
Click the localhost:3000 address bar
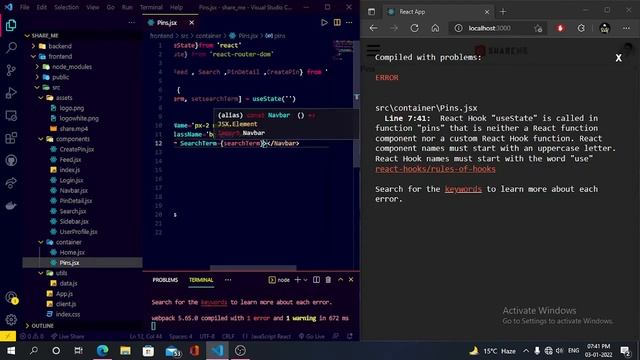490,28
